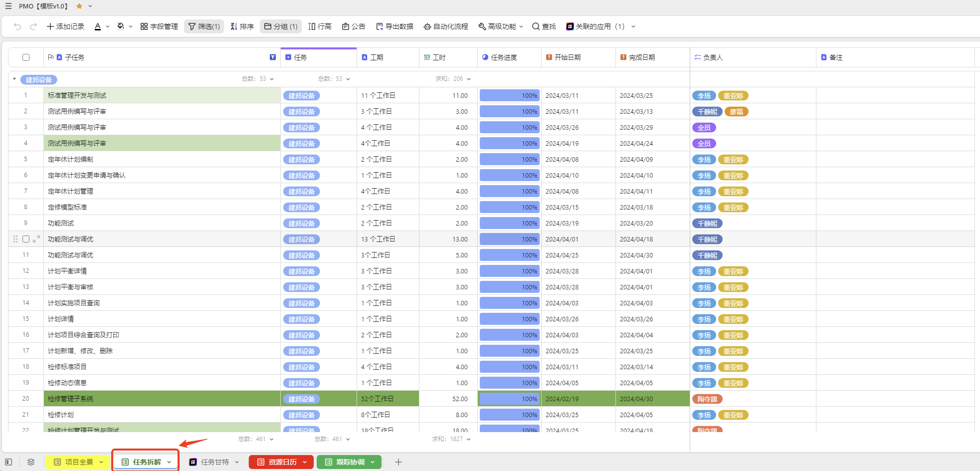Screen dimensions: 980x471
Task: Click 导出数据 export data
Action: 394,26
